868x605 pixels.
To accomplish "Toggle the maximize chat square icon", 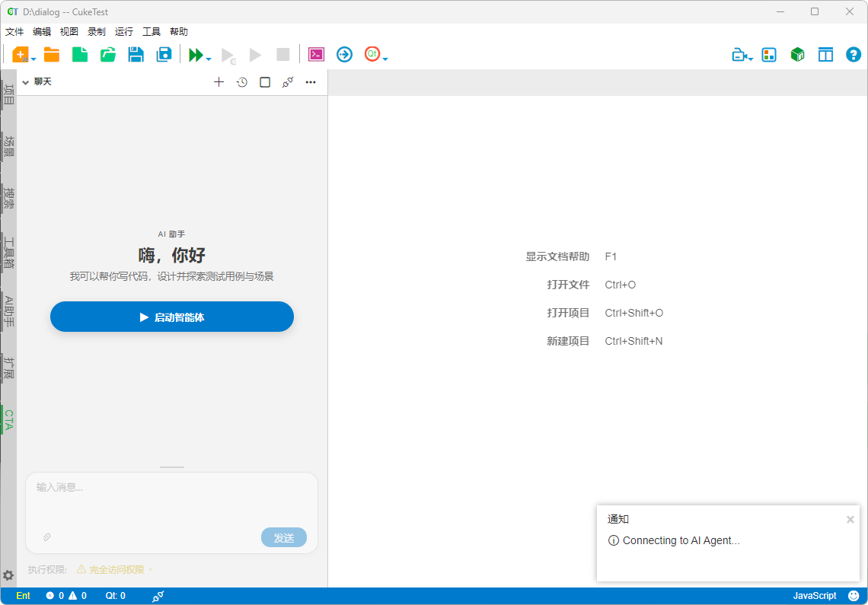I will point(265,82).
